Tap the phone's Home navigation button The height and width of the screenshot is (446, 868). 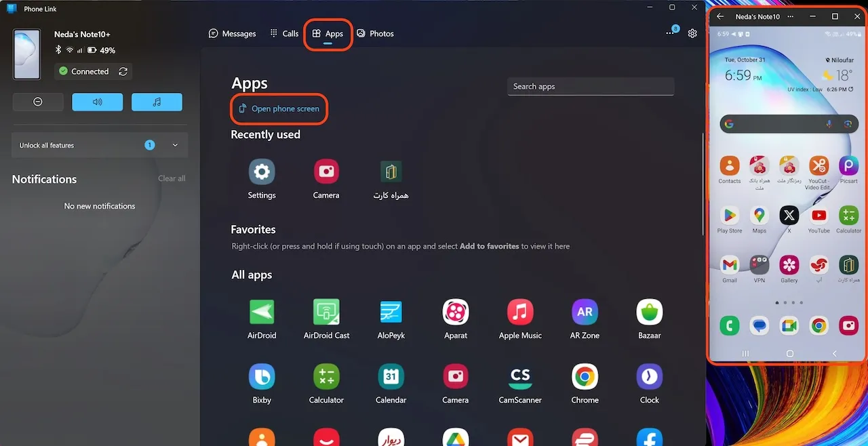(789, 354)
